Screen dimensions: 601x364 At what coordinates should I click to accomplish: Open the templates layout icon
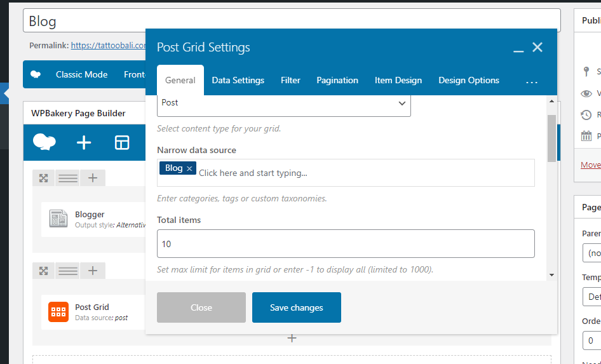point(122,142)
